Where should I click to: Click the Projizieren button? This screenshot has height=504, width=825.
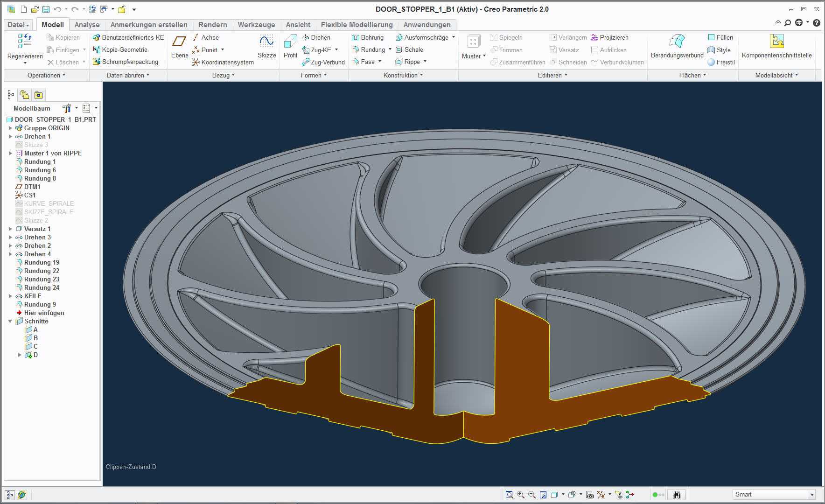tap(609, 37)
